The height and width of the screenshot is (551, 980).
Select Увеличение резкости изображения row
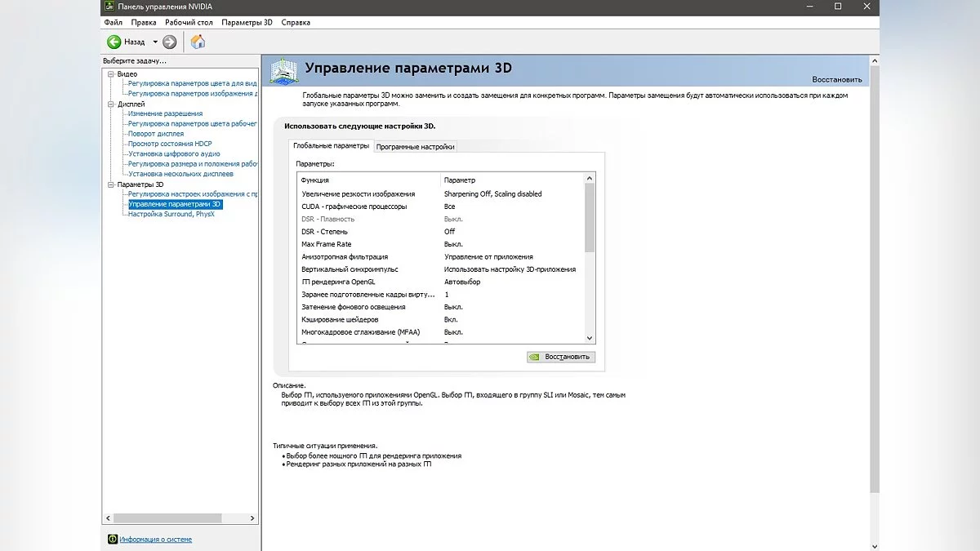440,194
